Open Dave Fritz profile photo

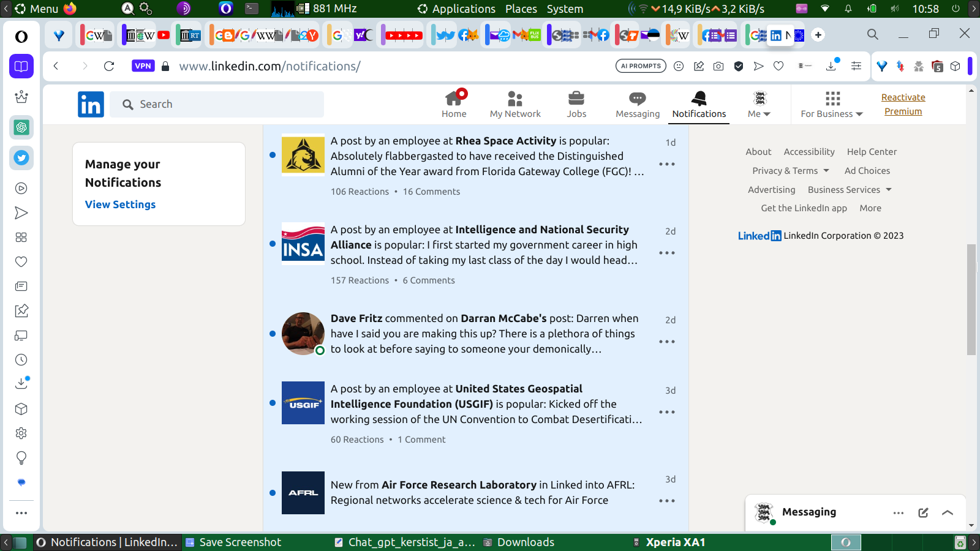point(303,334)
